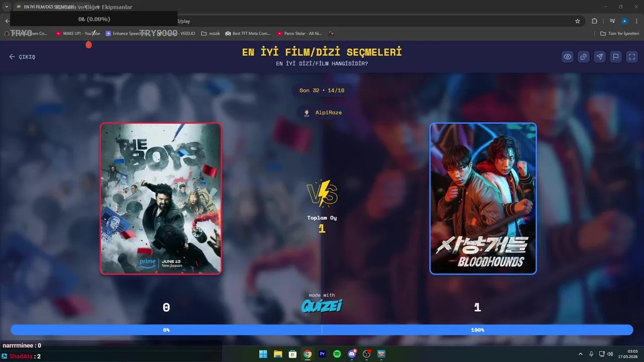Click Chrome icon in the taskbar
The image size is (644, 362).
[x=307, y=354]
